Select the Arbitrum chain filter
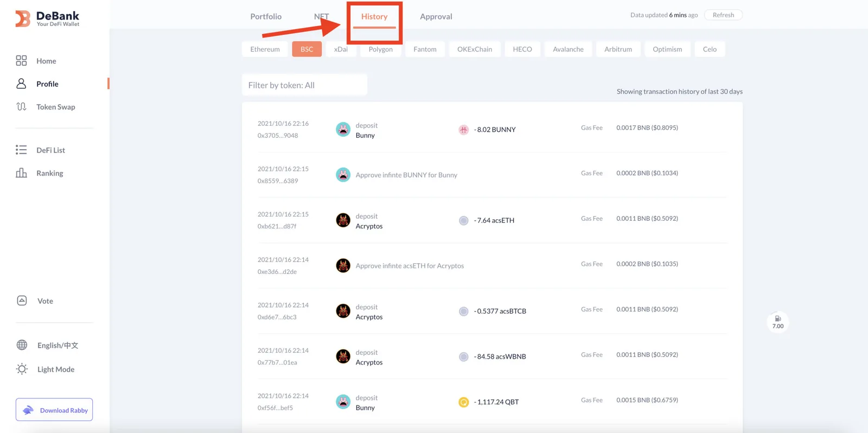 (x=618, y=49)
